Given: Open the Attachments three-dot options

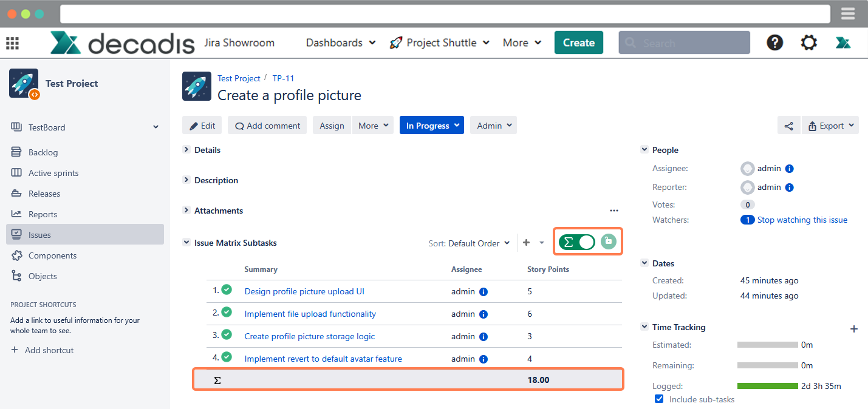Looking at the screenshot, I should (x=613, y=211).
